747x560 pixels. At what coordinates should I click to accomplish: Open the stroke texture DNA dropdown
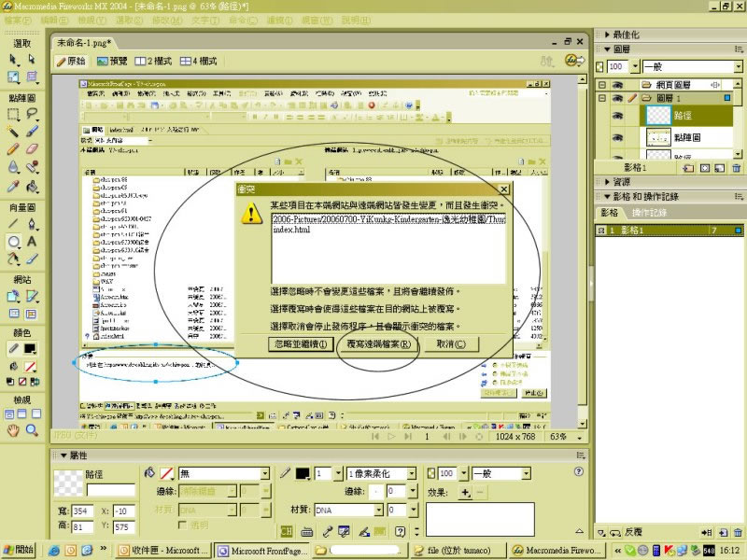click(379, 510)
